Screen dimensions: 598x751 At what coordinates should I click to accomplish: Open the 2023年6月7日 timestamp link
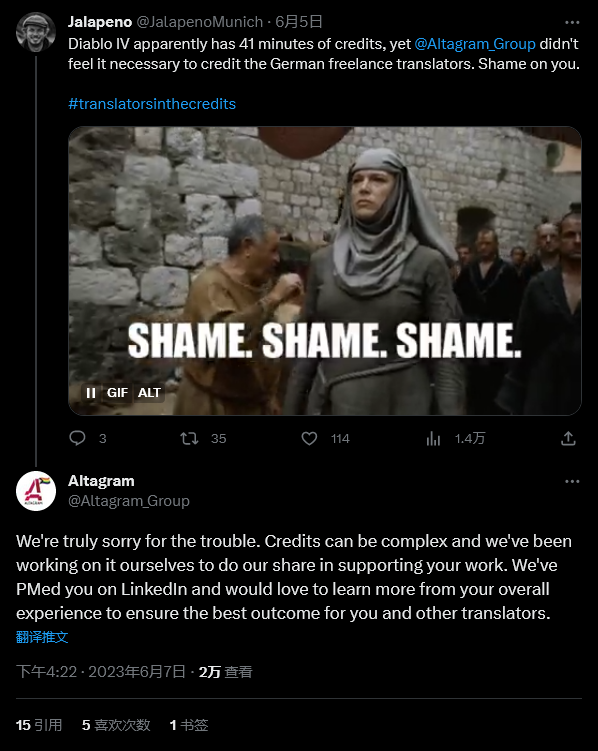pyautogui.click(x=136, y=672)
